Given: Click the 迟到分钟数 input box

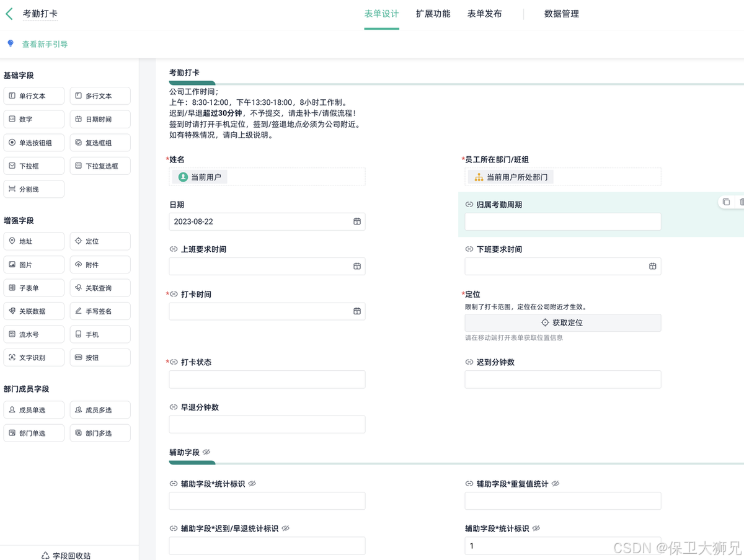Looking at the screenshot, I should (563, 380).
